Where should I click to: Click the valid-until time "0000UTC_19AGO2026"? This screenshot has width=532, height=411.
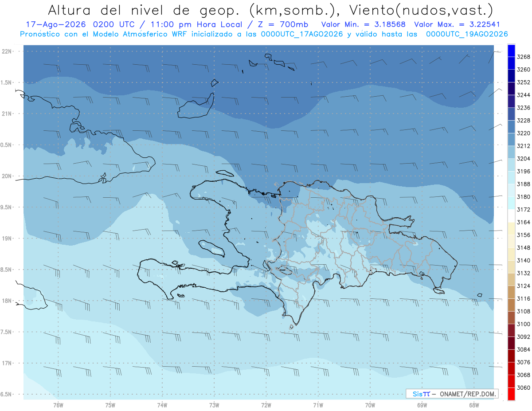(x=467, y=34)
